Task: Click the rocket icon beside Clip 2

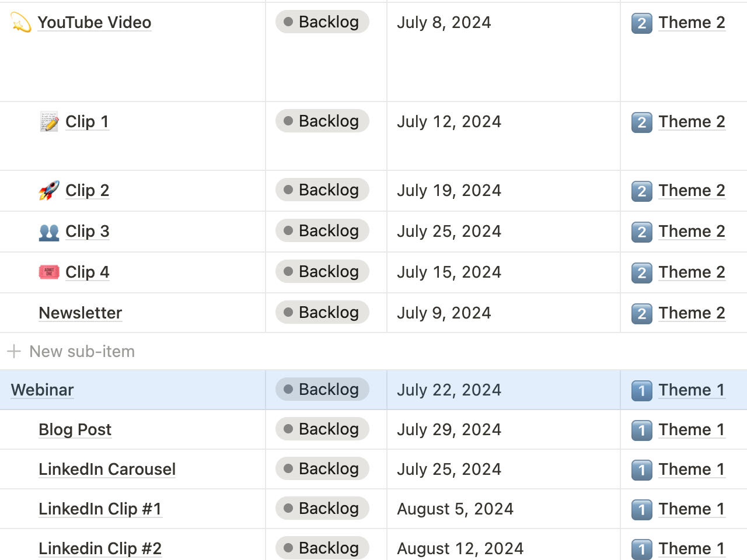Action: pos(49,191)
